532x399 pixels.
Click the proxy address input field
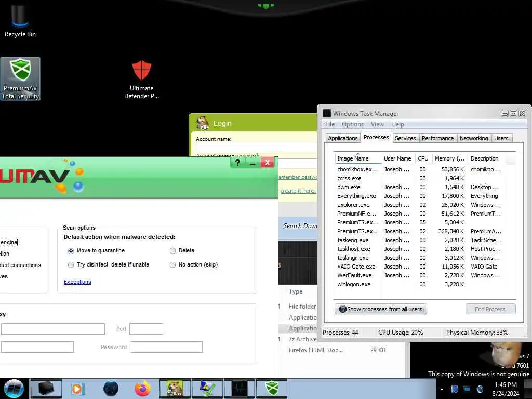52,329
